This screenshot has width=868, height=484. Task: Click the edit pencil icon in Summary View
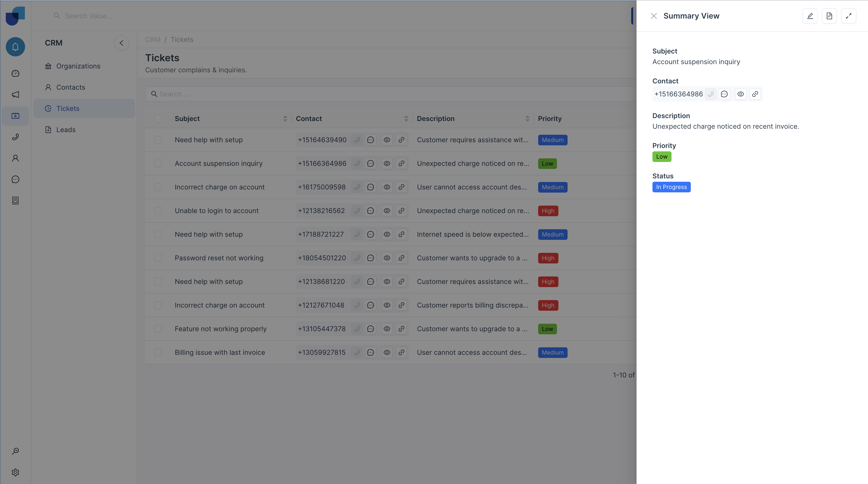point(810,16)
